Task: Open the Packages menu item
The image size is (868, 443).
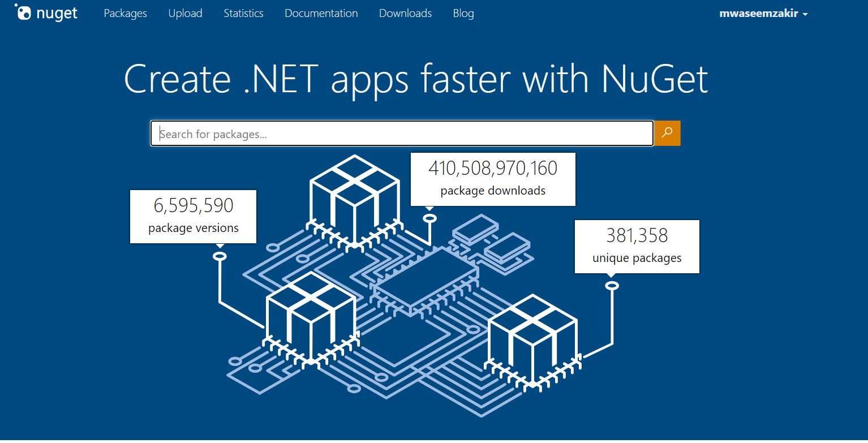Action: [x=125, y=13]
